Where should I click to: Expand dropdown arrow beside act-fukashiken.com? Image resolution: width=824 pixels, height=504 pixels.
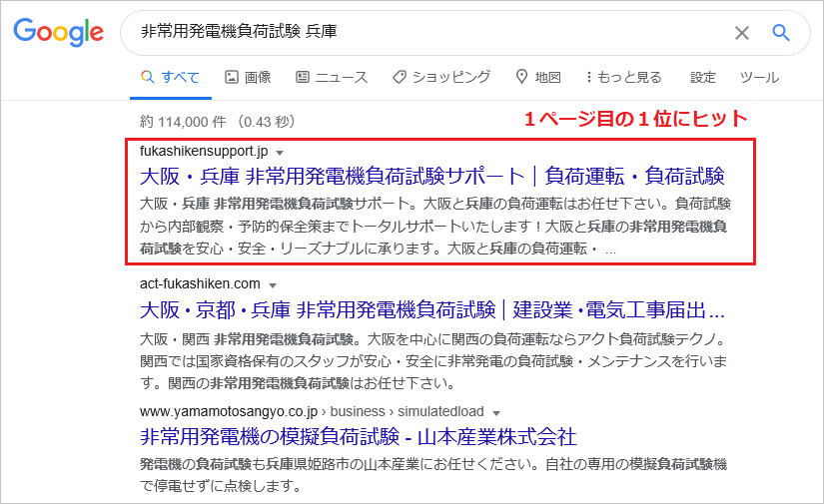coord(273,285)
